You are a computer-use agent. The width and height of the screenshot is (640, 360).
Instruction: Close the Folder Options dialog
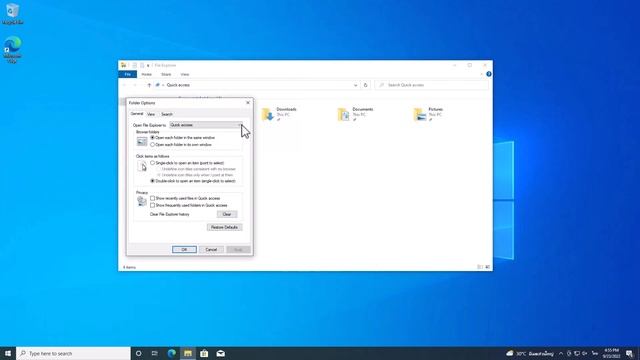248,103
